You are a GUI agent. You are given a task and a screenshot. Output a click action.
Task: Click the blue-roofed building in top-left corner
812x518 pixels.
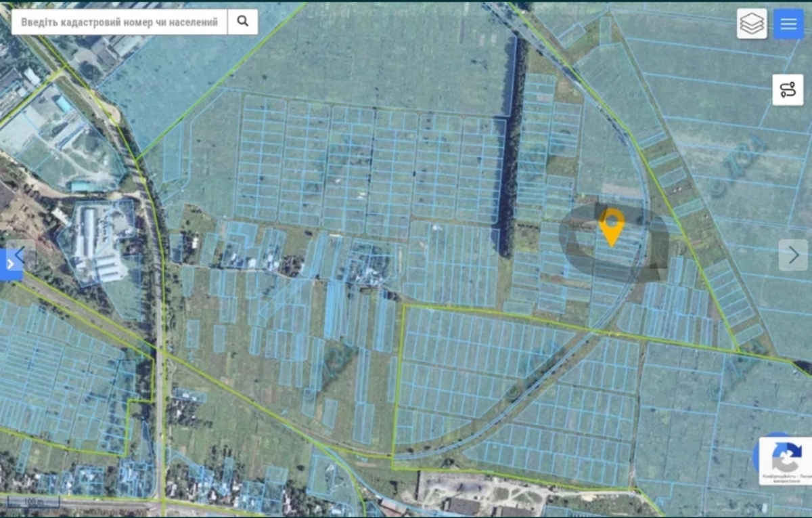pyautogui.click(x=64, y=104)
